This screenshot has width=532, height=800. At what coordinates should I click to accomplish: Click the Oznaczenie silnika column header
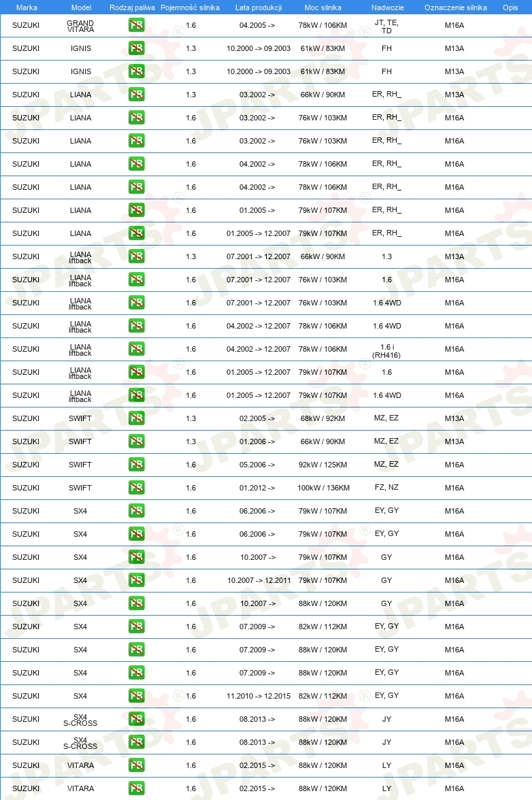coord(456,7)
